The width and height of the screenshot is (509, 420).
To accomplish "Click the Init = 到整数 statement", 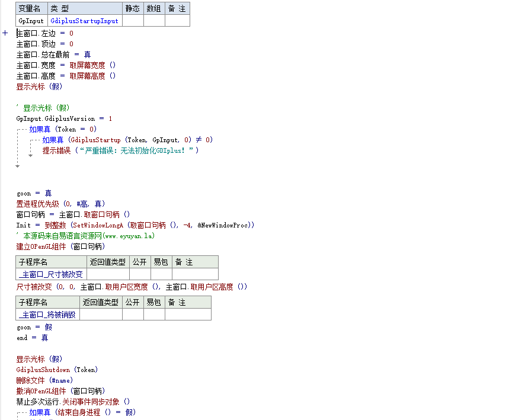I will 135,225.
